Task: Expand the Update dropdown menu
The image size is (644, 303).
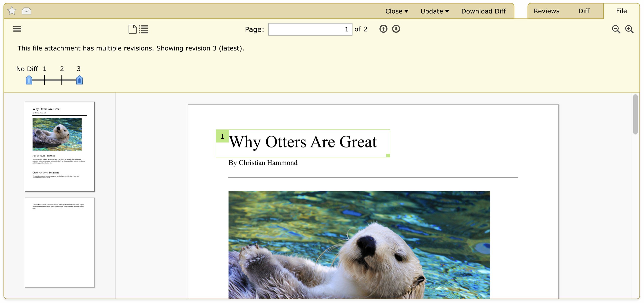Action: pos(434,11)
